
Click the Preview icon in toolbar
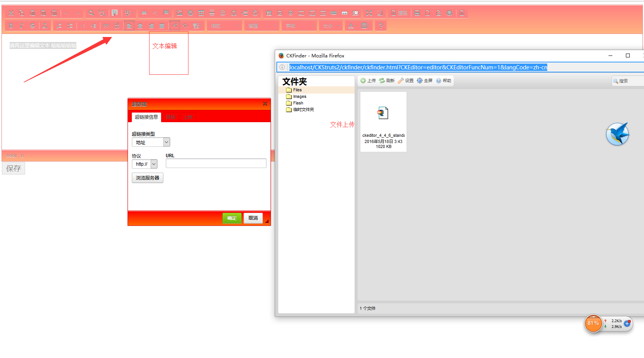tap(439, 13)
